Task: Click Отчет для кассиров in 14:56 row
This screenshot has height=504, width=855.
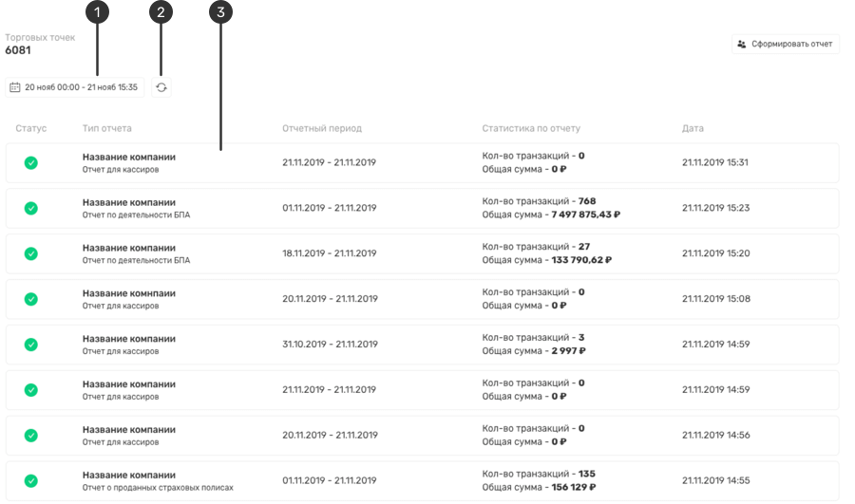Action: (x=121, y=442)
